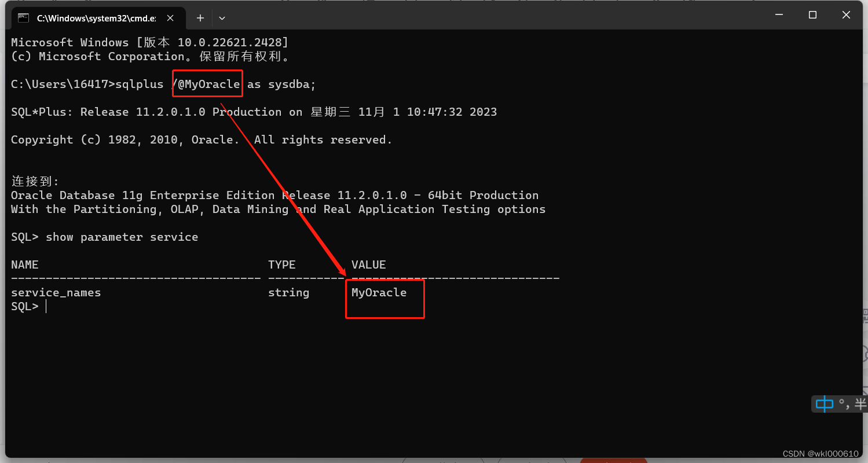The height and width of the screenshot is (463, 868).
Task: Toggle the 半 half-width character mode indicator
Action: pos(861,403)
